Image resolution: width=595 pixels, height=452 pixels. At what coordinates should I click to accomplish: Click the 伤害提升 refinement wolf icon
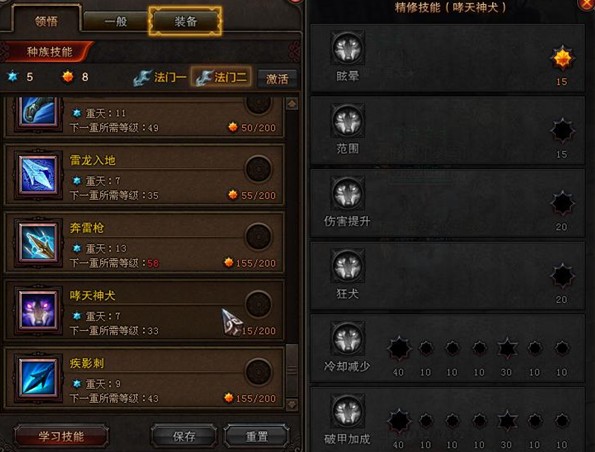[x=348, y=194]
